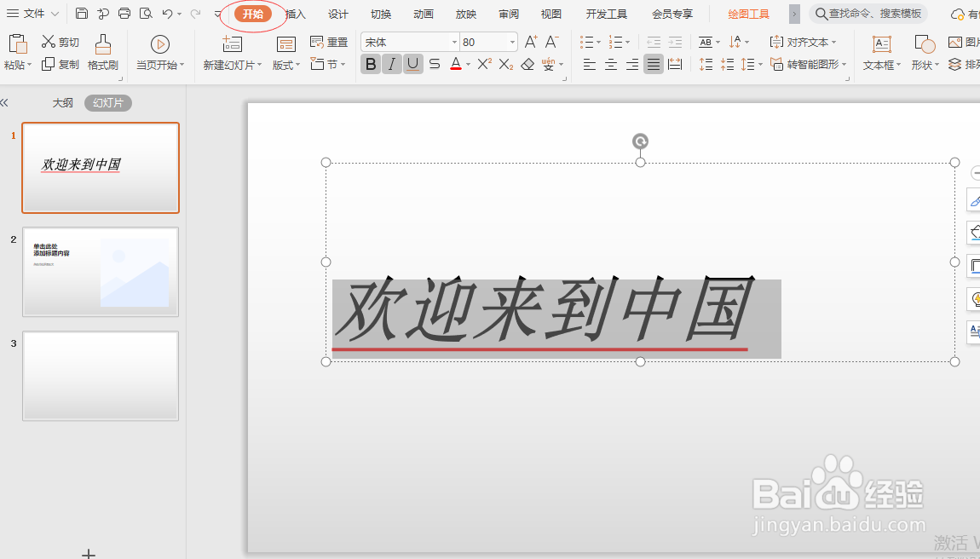The width and height of the screenshot is (980, 559).
Task: Open Member Exclusive (会员专享) tab
Action: [672, 14]
